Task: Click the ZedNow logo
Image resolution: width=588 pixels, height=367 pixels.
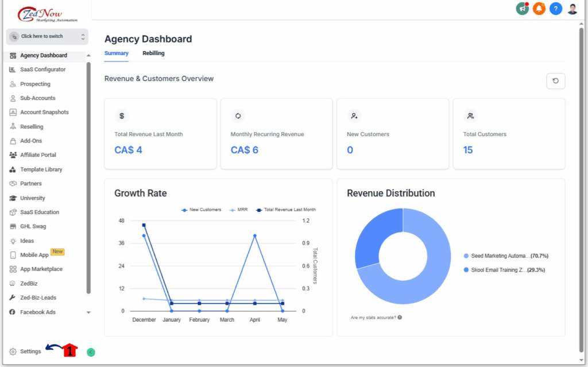Action: tap(40, 14)
